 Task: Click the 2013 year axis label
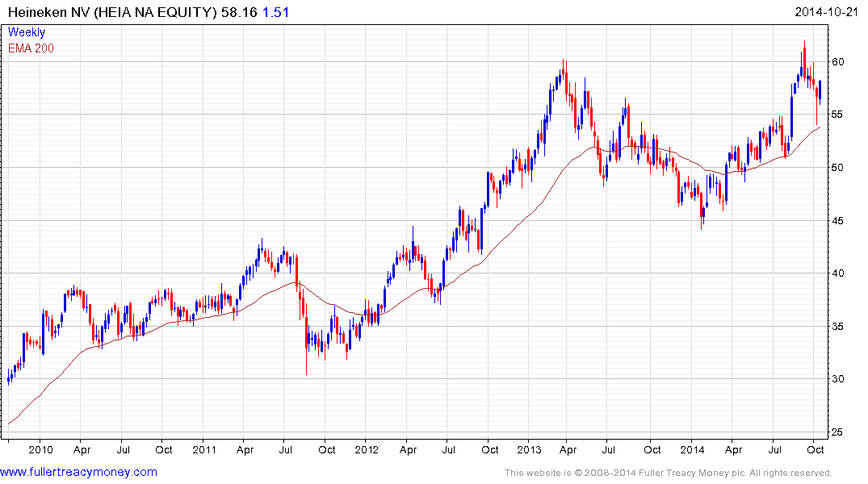click(x=529, y=449)
